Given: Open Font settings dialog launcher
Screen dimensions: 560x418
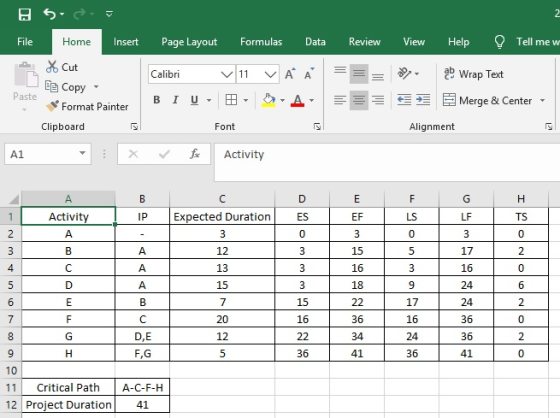Looking at the screenshot, I should [317, 126].
